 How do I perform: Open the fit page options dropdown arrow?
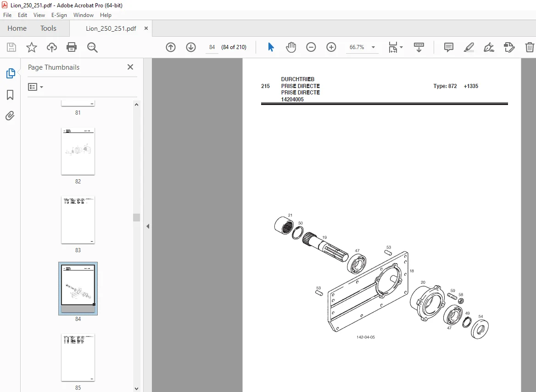[x=402, y=47]
